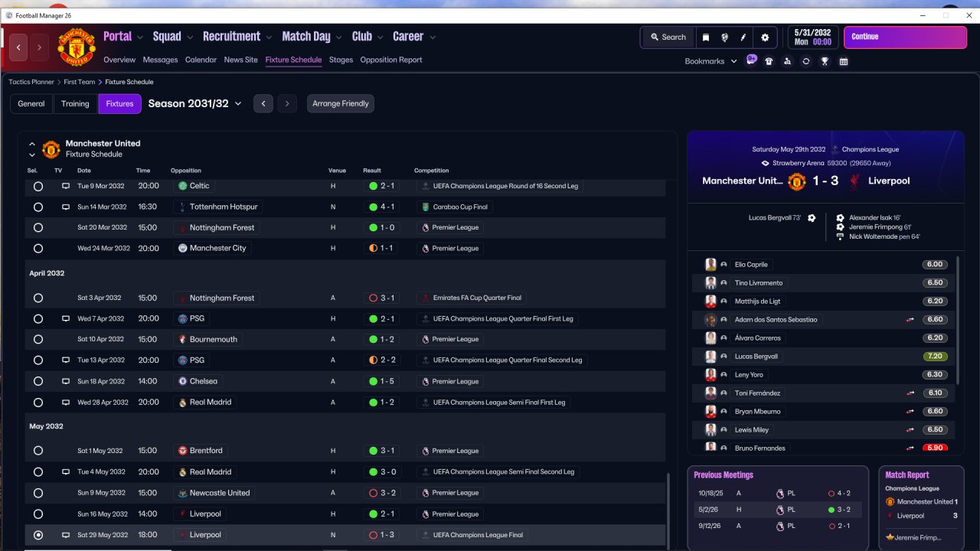This screenshot has height=551, width=980.
Task: Open the 9+ notifications icon
Action: tap(751, 60)
